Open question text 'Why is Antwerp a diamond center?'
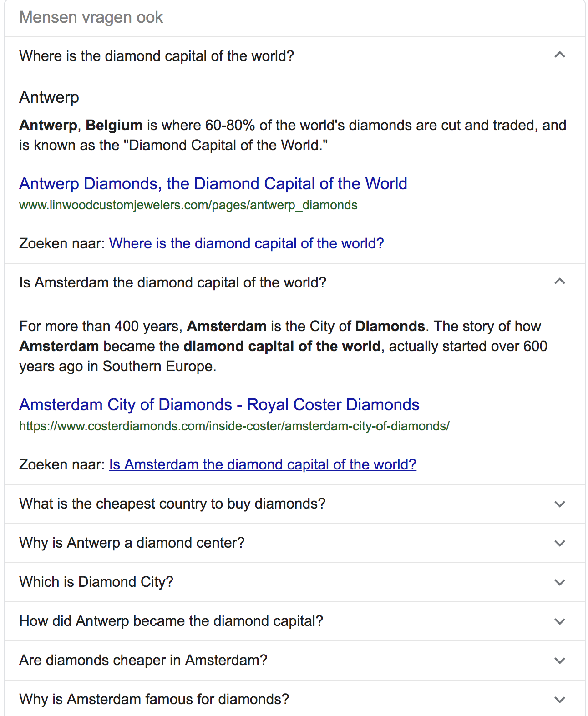The width and height of the screenshot is (588, 716). tap(132, 543)
